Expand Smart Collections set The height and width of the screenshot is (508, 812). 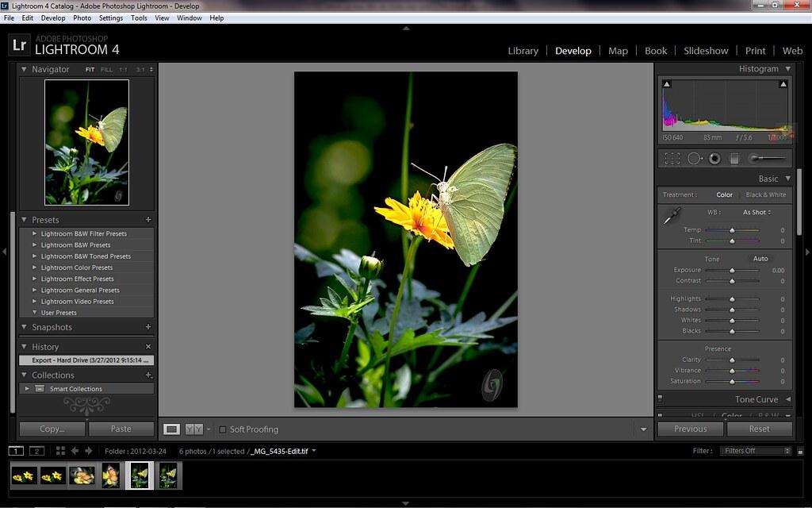(27, 388)
